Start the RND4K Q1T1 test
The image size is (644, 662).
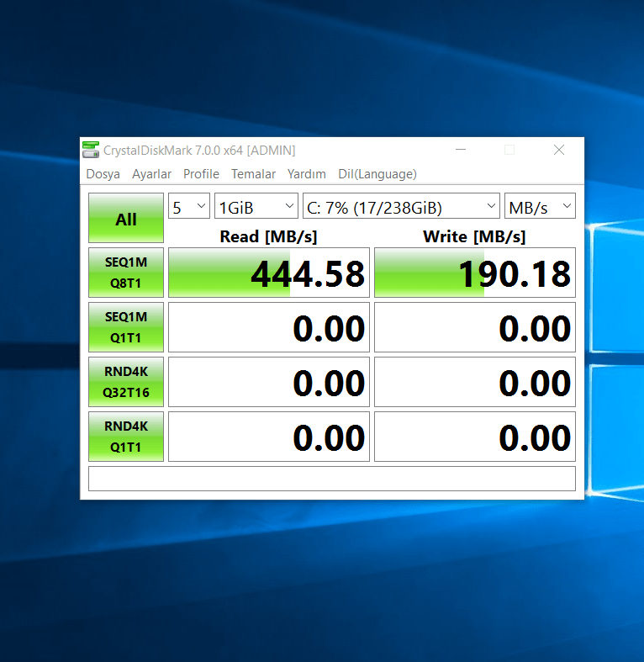tap(126, 437)
